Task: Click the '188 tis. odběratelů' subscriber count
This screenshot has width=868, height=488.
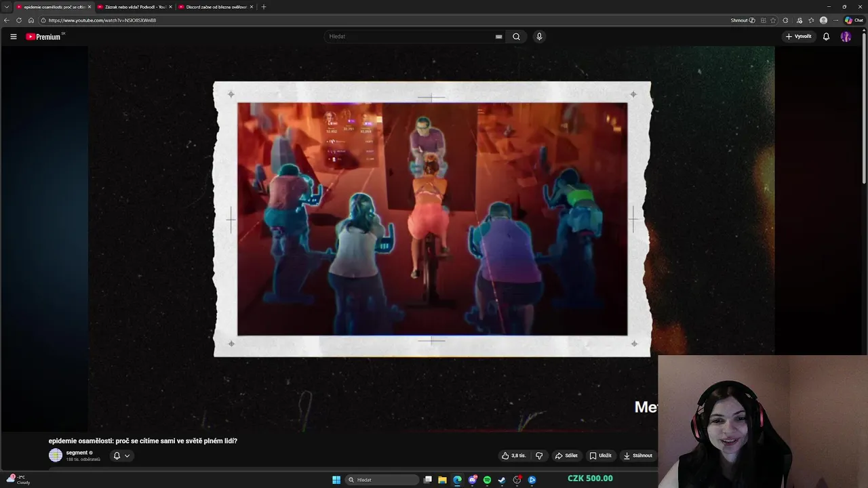Action: pos(83,460)
